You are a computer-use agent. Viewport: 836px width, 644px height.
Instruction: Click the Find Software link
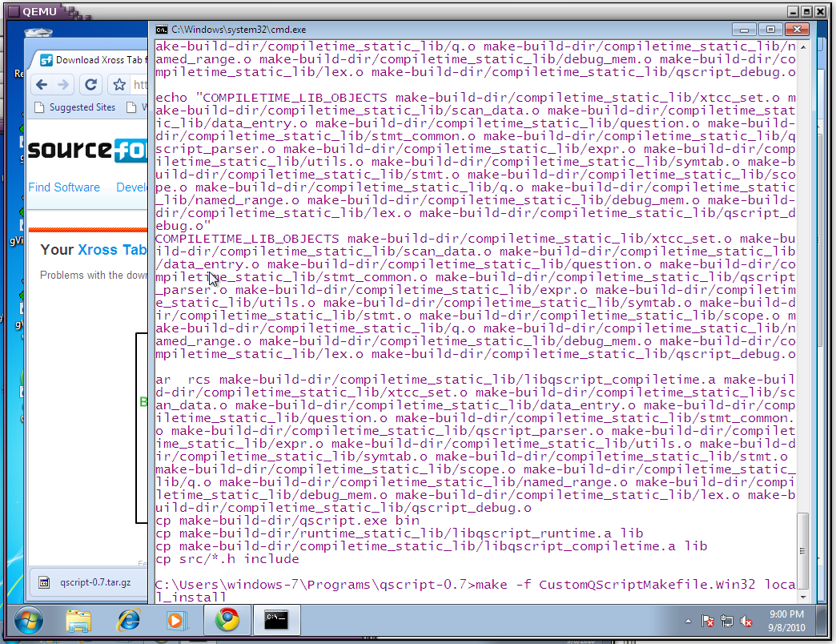click(x=64, y=187)
